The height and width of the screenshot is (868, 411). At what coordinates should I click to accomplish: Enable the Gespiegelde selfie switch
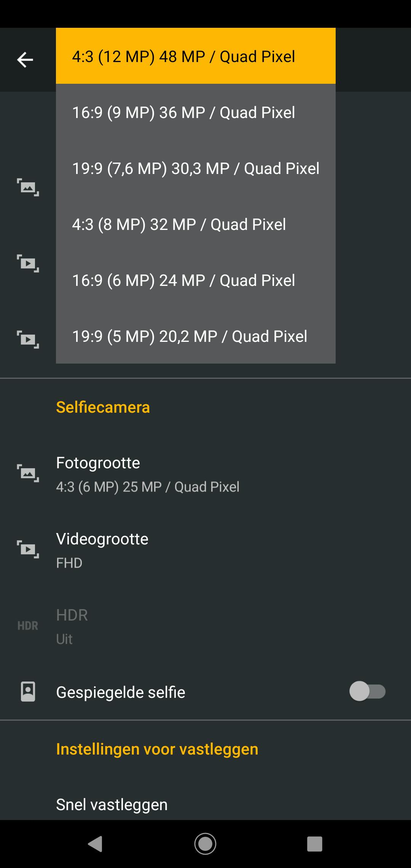(367, 691)
